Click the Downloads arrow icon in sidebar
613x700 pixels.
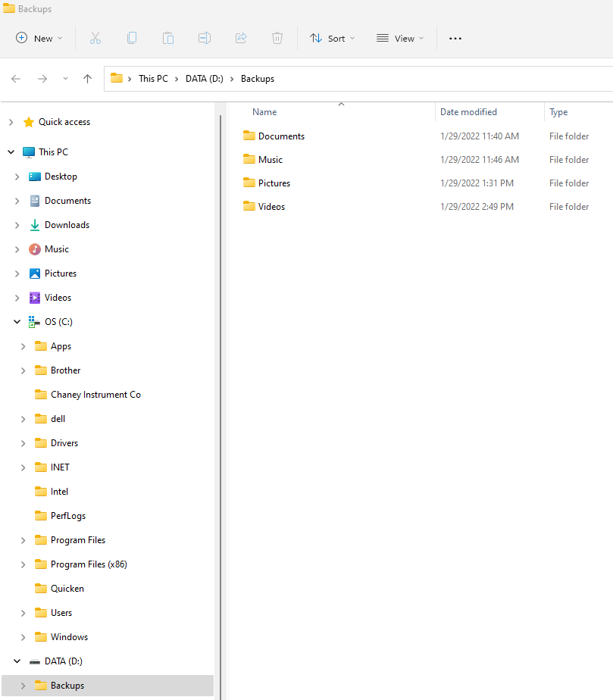[x=35, y=225]
